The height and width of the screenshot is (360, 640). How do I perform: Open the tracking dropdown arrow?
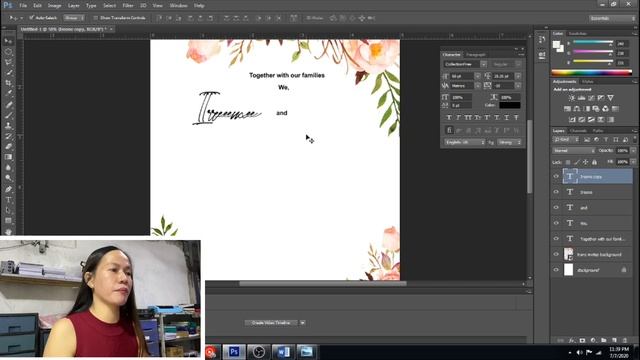coord(518,86)
